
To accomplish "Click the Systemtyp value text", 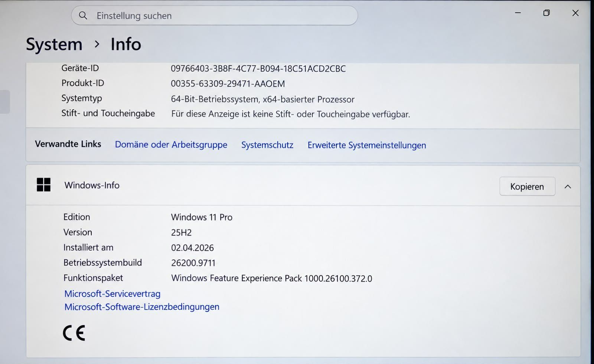I will coord(262,99).
